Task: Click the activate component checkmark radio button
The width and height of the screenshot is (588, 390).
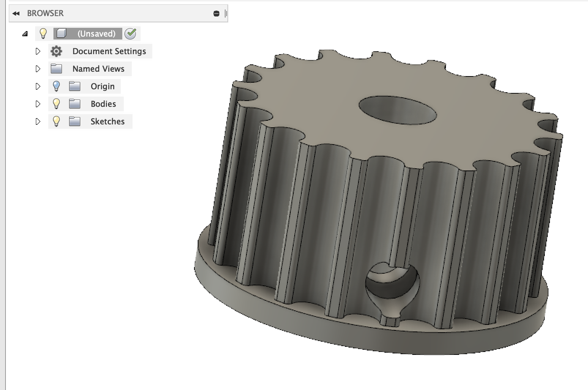Action: coord(130,34)
